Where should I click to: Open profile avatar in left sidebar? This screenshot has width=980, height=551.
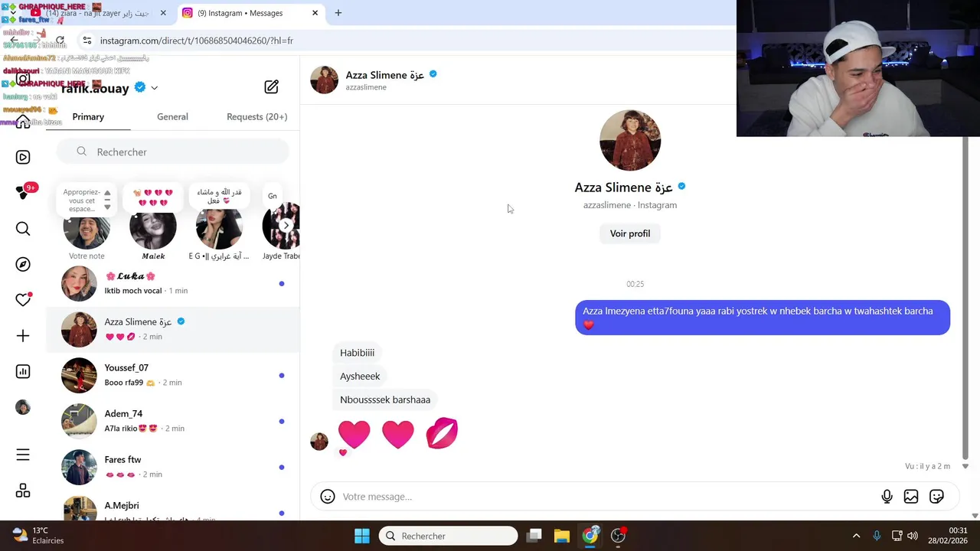coord(23,407)
